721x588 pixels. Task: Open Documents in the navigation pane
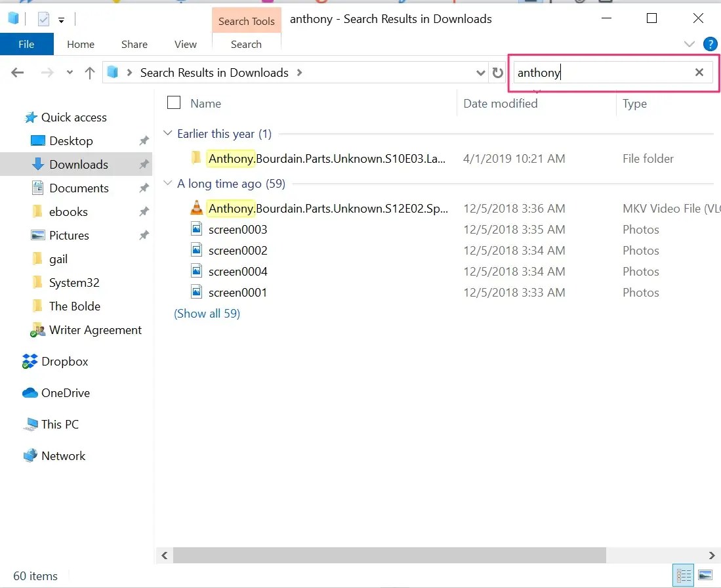[79, 188]
